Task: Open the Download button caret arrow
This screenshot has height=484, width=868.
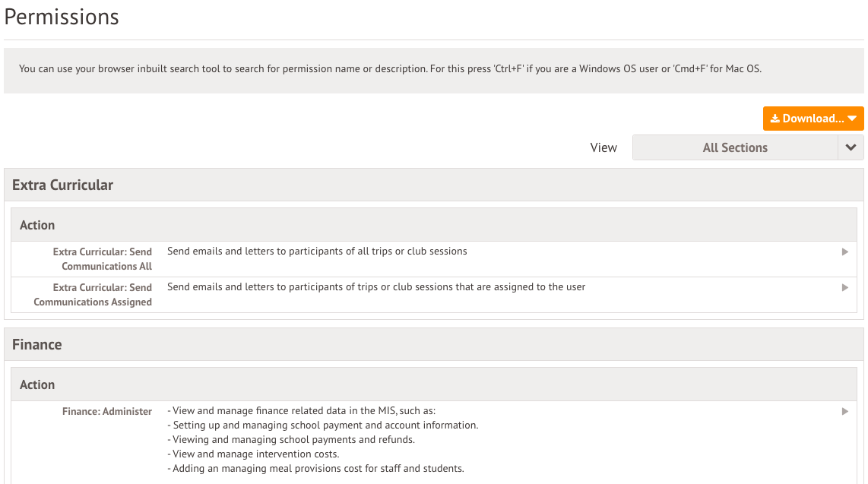Action: coord(852,119)
